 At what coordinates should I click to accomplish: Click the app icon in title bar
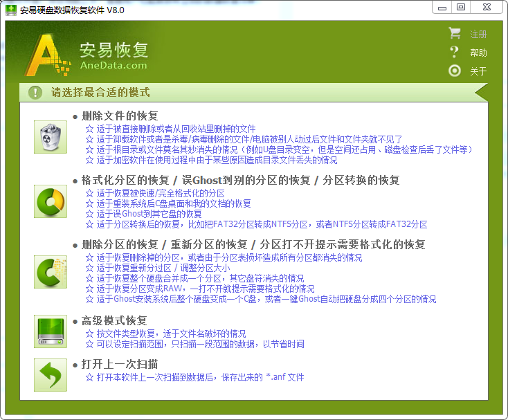[x=10, y=10]
